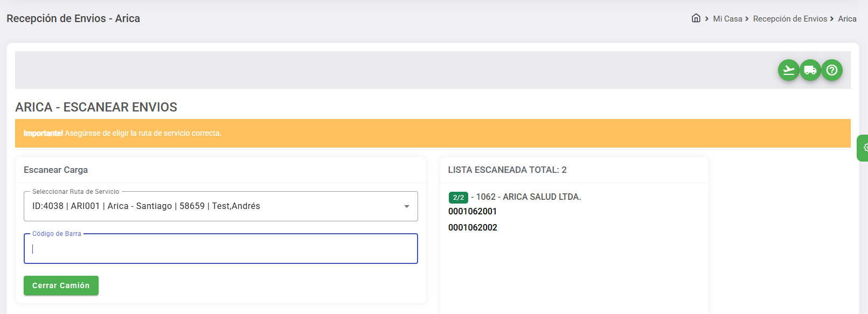Click the green 2/2 counter badge

(458, 197)
